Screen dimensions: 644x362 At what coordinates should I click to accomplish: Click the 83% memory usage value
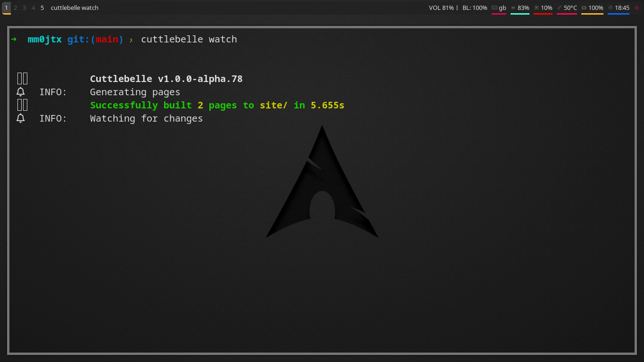523,8
